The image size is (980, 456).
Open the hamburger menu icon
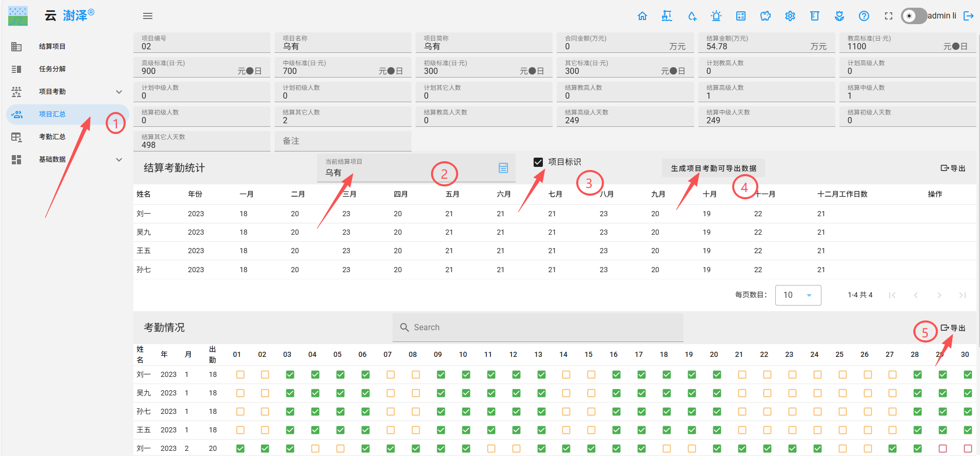148,16
